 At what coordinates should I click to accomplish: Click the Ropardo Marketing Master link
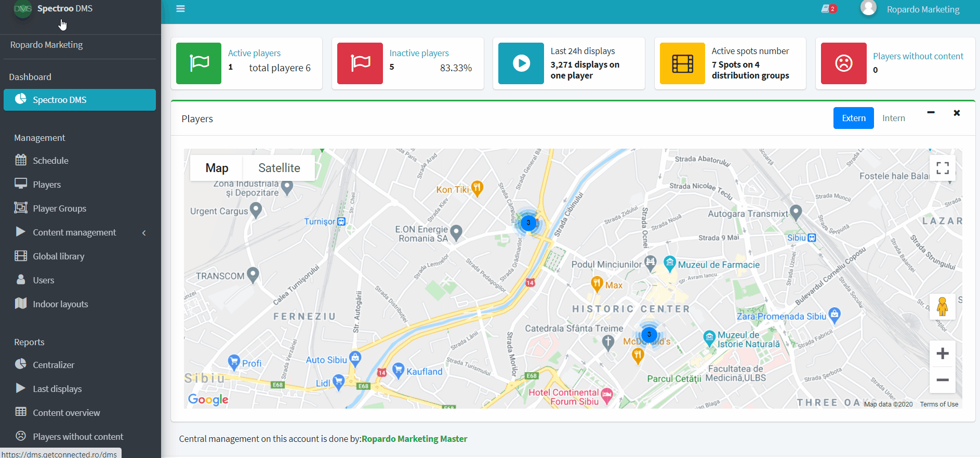coord(414,439)
